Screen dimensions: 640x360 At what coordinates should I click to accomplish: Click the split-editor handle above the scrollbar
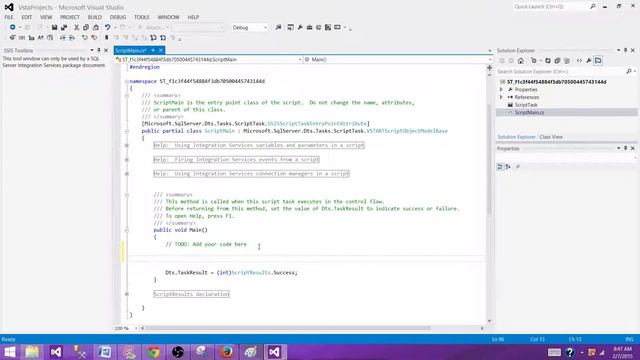(x=489, y=68)
